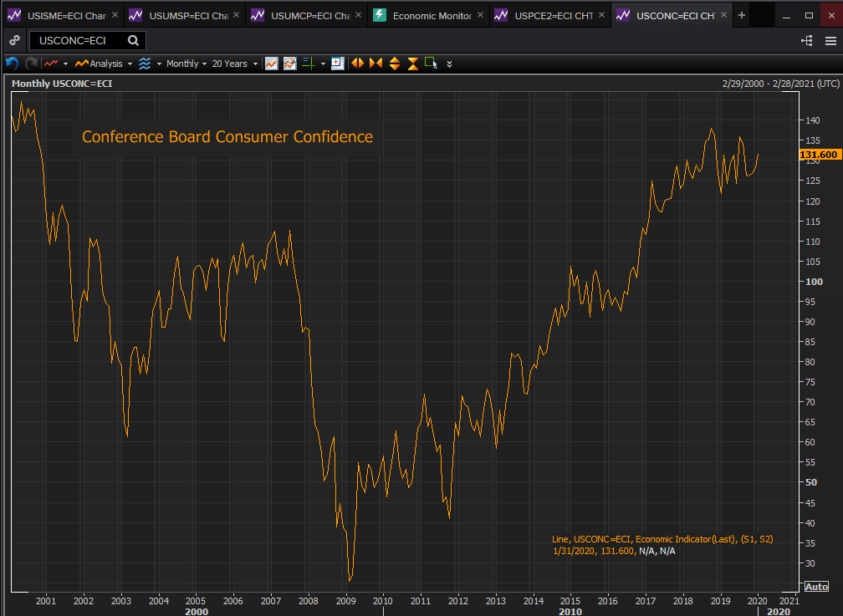Click the Monthly USCONC=ECI chart label

[62, 84]
